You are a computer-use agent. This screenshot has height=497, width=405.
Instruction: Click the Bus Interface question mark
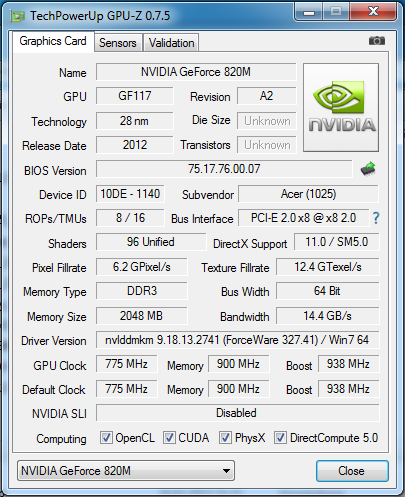tap(376, 218)
